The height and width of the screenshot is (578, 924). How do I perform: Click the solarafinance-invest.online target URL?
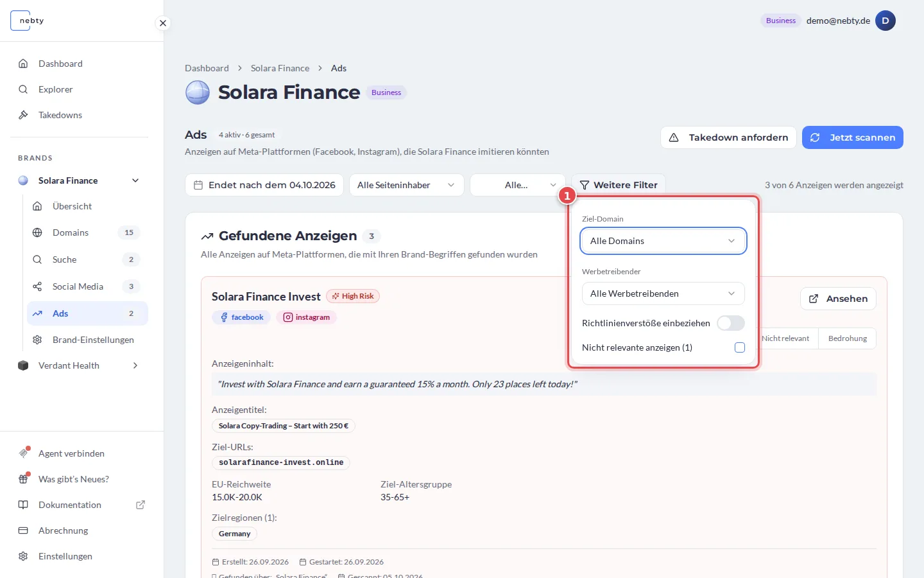coord(281,462)
